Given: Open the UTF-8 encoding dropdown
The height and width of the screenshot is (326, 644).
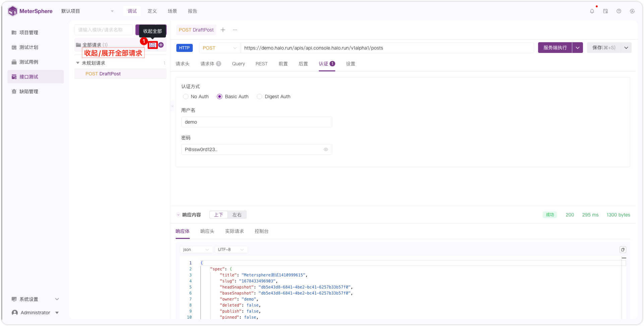Looking at the screenshot, I should 231,250.
